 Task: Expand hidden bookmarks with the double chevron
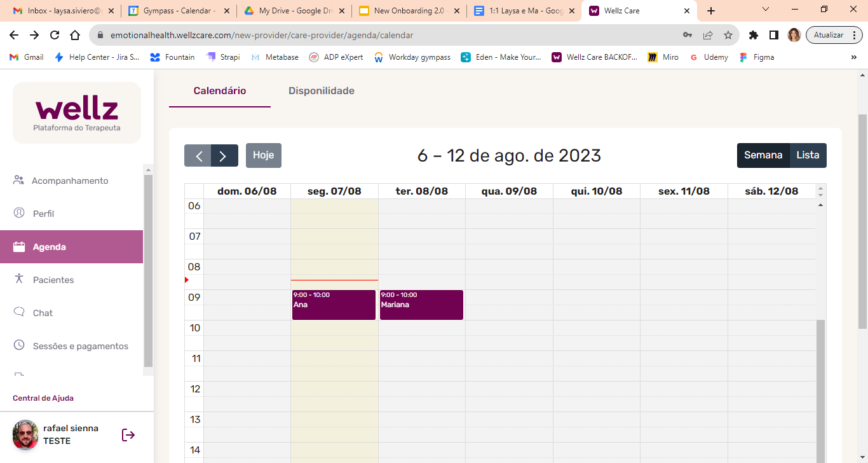pos(853,57)
